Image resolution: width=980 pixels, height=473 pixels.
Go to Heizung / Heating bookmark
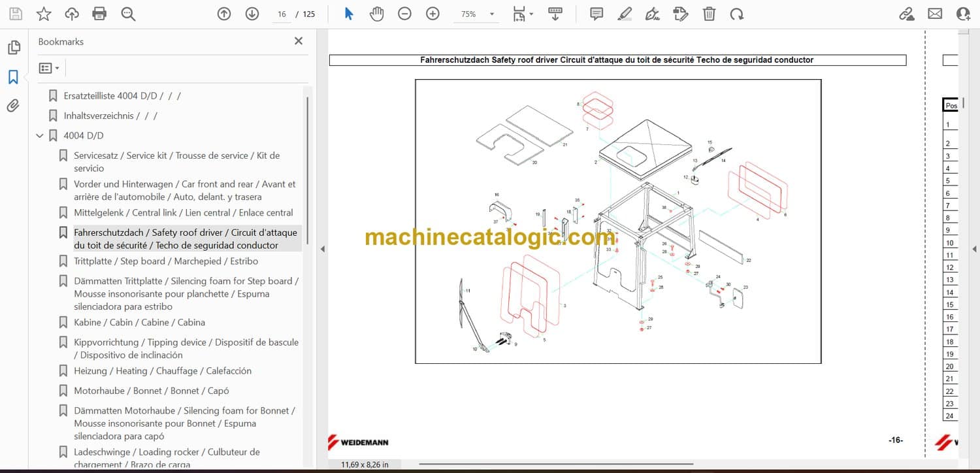(163, 371)
